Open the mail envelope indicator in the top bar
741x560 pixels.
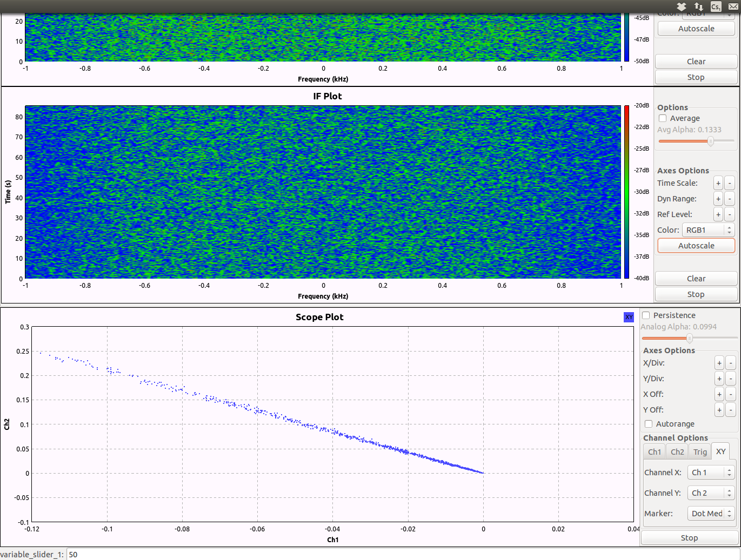click(733, 6)
